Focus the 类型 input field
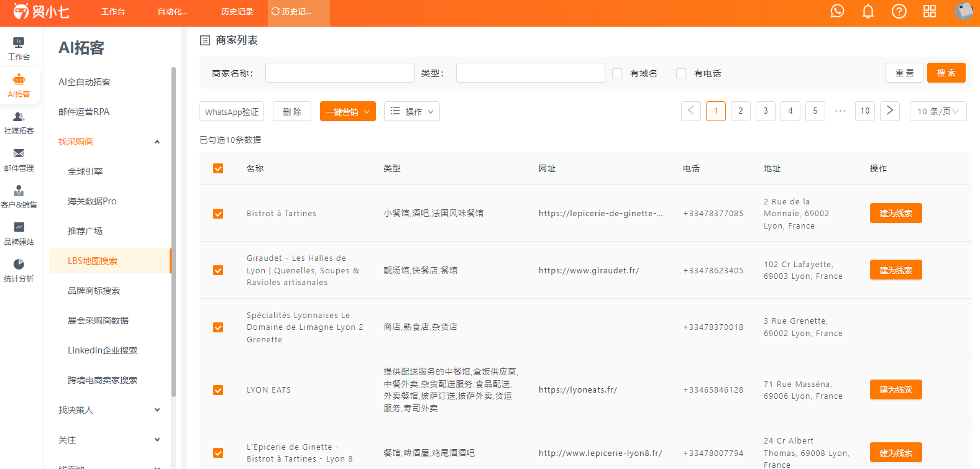 [531, 73]
